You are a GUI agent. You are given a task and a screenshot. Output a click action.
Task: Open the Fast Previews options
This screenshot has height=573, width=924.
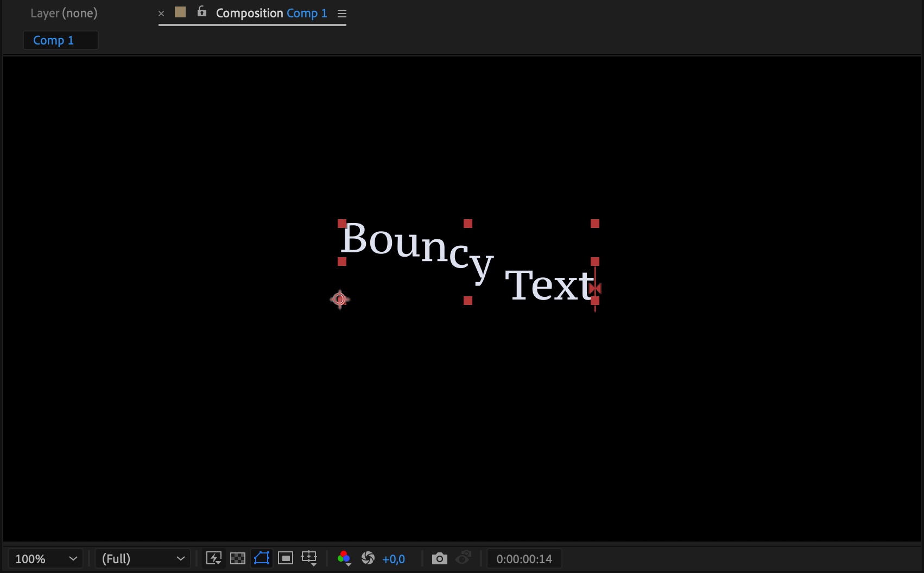(214, 558)
